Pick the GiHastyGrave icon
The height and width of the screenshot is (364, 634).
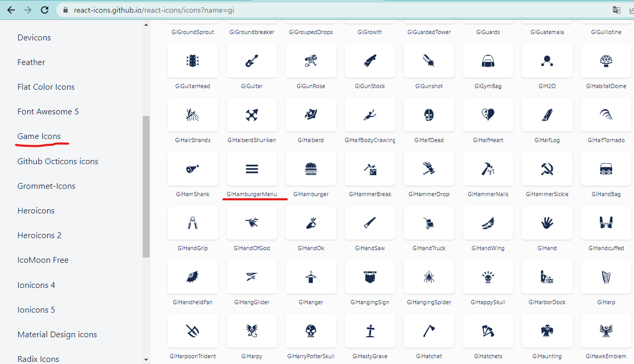pyautogui.click(x=370, y=331)
